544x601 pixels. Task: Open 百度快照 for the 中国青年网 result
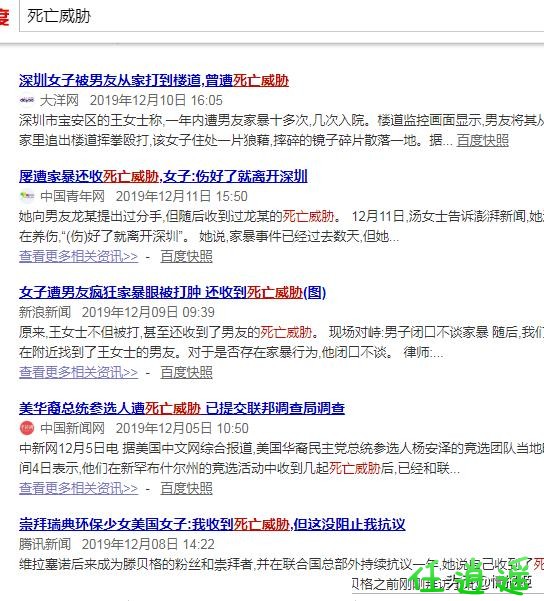tap(186, 256)
